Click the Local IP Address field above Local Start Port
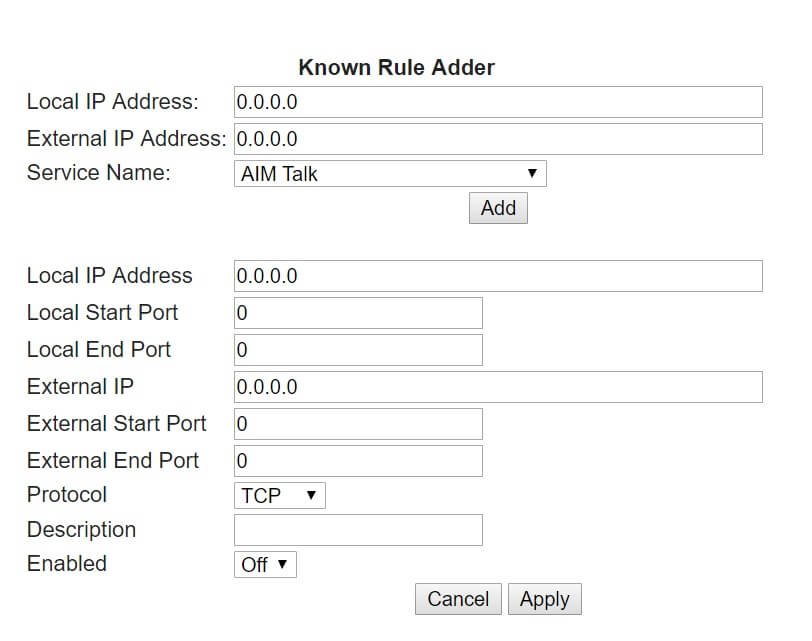 pos(497,276)
